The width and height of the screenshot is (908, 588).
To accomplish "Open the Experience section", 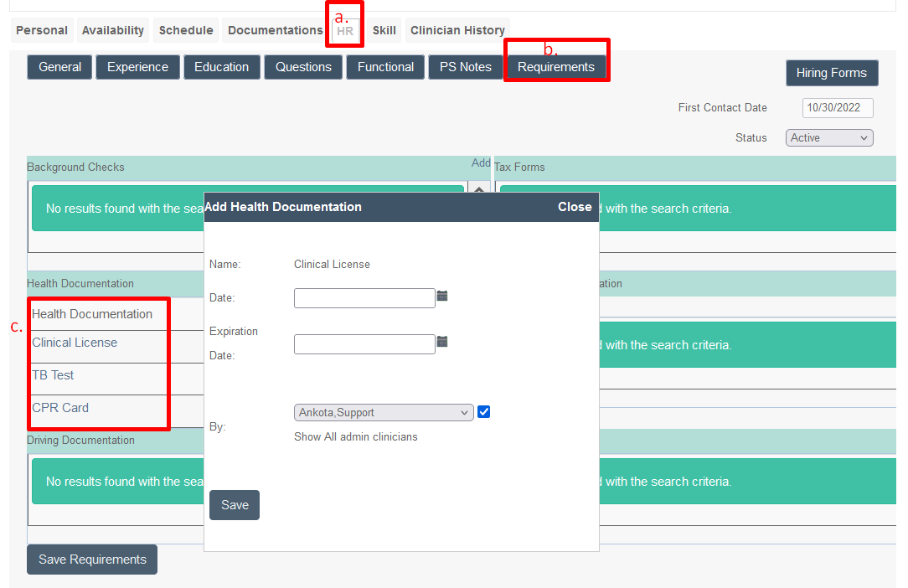I will [x=138, y=67].
